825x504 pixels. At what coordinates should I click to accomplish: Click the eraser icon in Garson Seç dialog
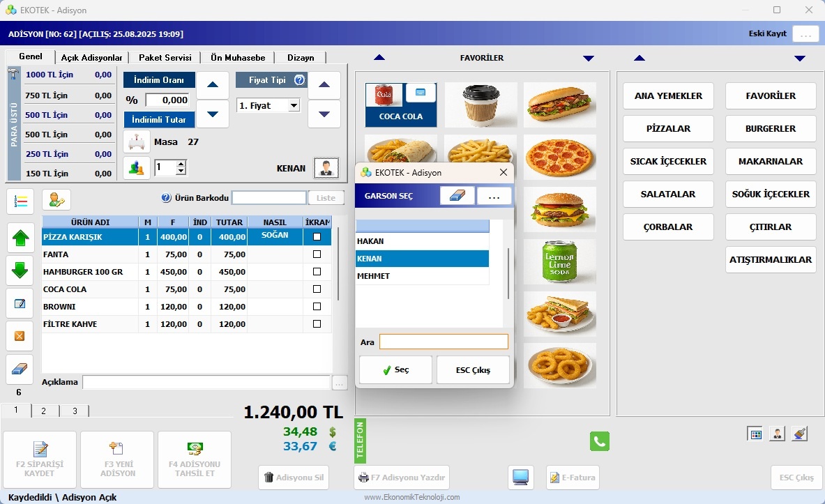click(457, 196)
